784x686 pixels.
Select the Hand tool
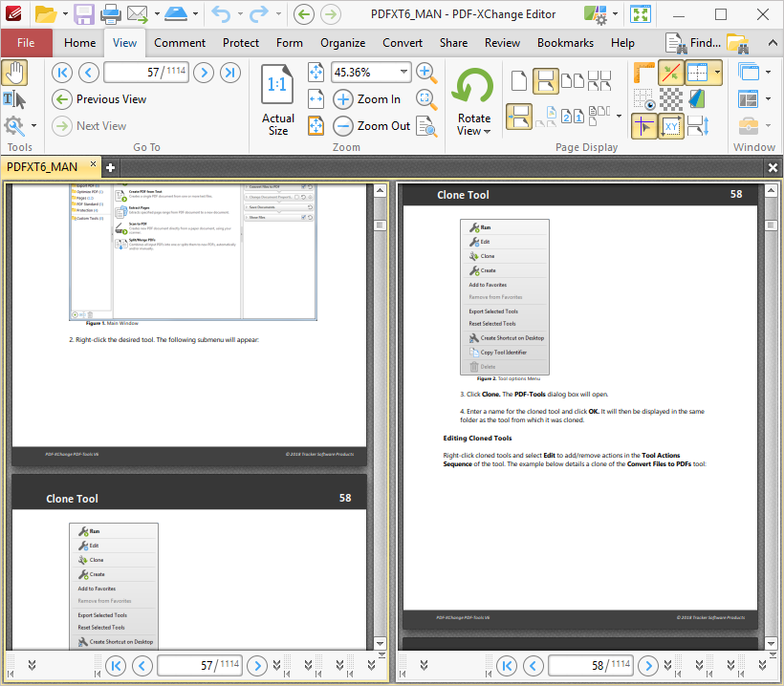click(15, 73)
